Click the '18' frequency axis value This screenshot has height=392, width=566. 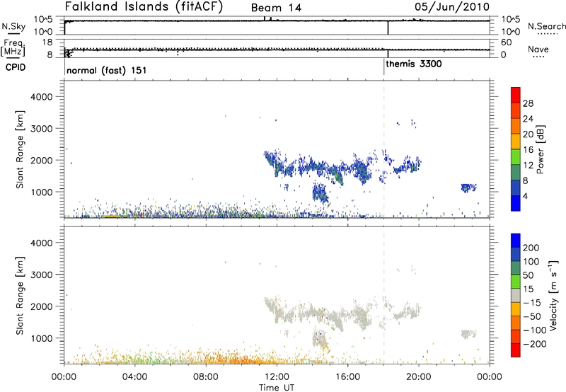tap(47, 42)
